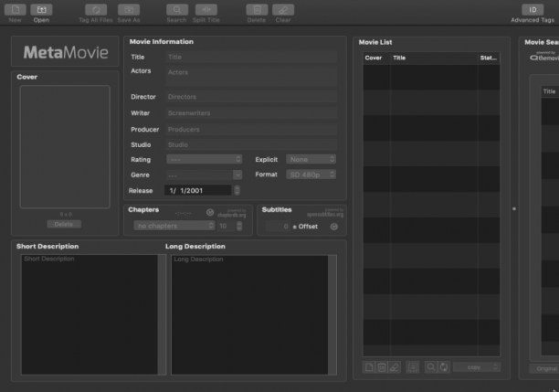Click the chapters count stepper next to 10

pos(239,226)
